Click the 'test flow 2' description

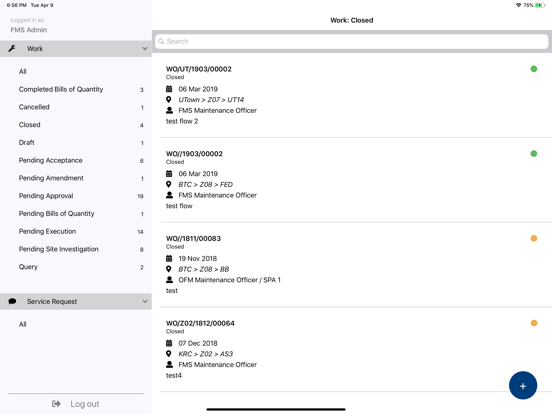click(182, 121)
